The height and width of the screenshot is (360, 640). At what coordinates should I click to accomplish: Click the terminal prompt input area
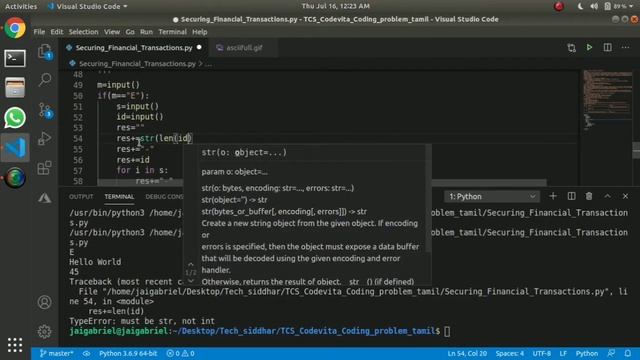point(447,331)
